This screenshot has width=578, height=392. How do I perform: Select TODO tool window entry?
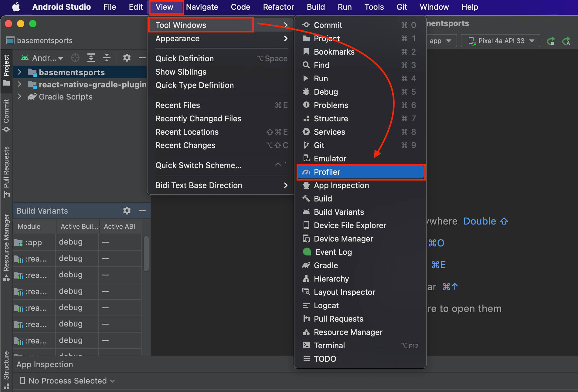point(361,359)
